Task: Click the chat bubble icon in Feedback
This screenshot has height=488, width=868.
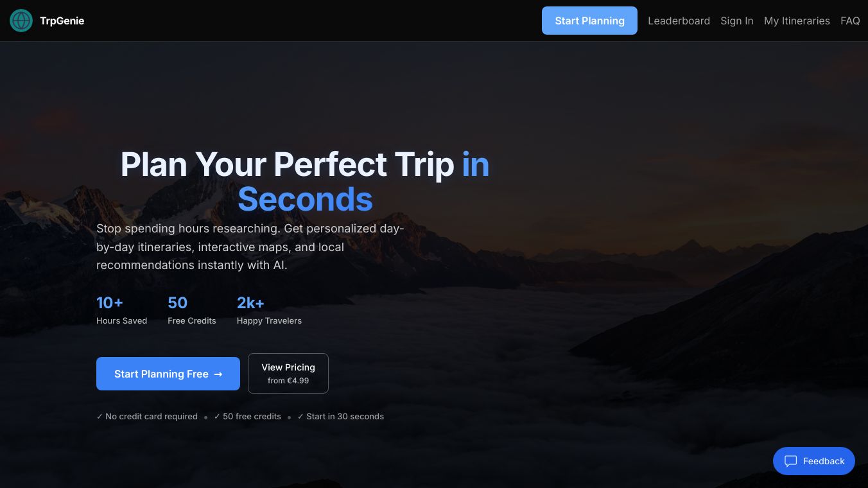Action: (x=791, y=461)
